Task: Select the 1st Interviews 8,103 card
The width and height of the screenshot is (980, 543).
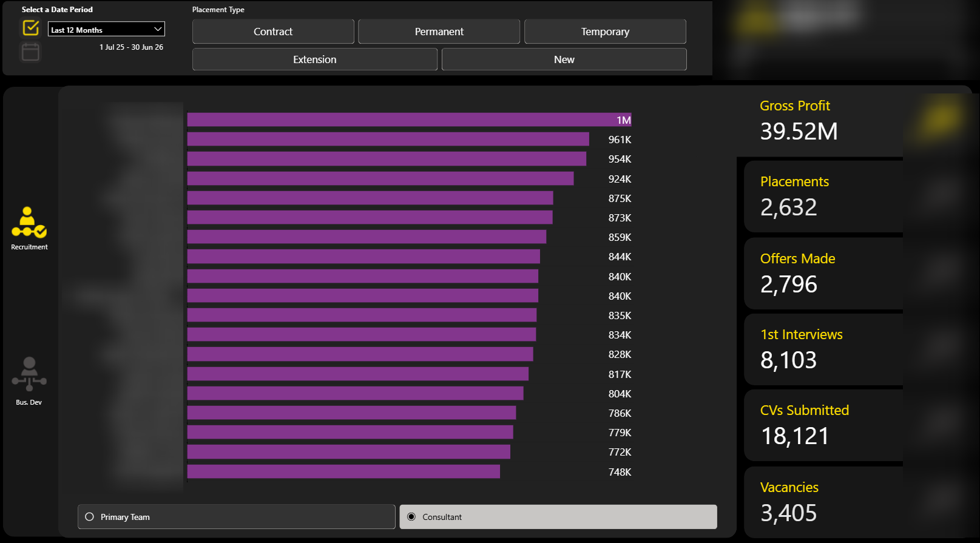Action: (x=823, y=349)
